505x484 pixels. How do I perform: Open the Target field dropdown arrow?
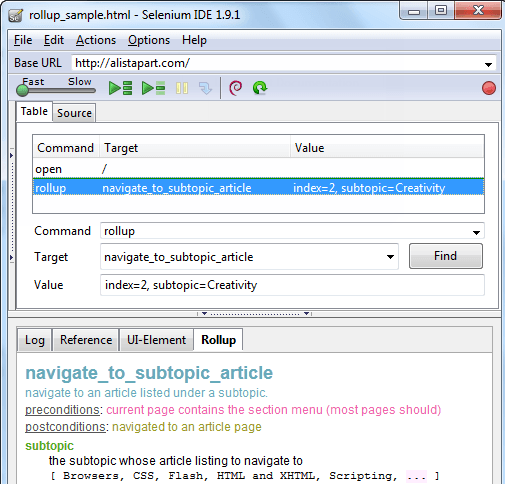pyautogui.click(x=390, y=257)
